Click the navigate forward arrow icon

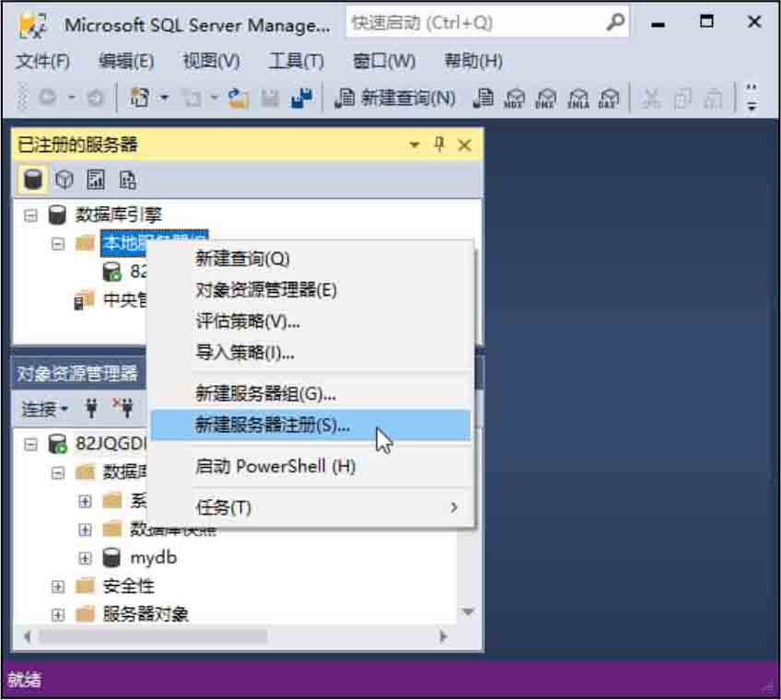point(95,97)
